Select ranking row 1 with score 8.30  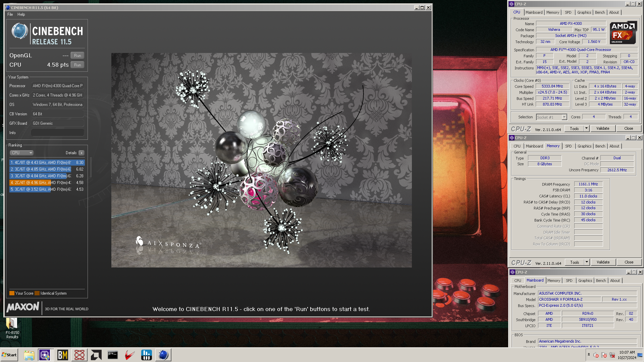pos(47,163)
